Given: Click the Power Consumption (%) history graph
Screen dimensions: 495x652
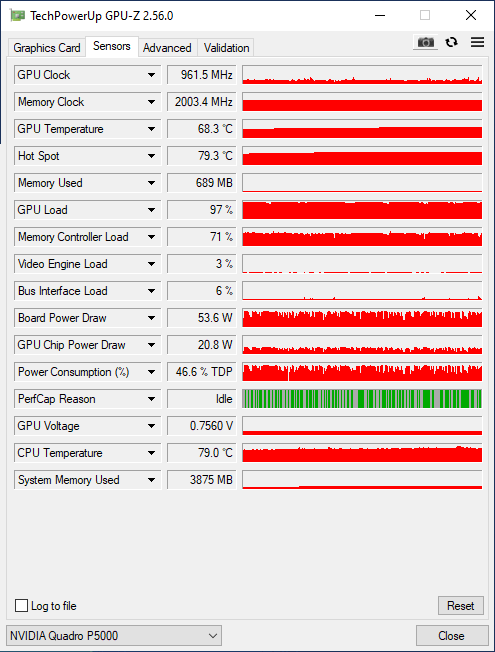Looking at the screenshot, I should click(x=362, y=372).
